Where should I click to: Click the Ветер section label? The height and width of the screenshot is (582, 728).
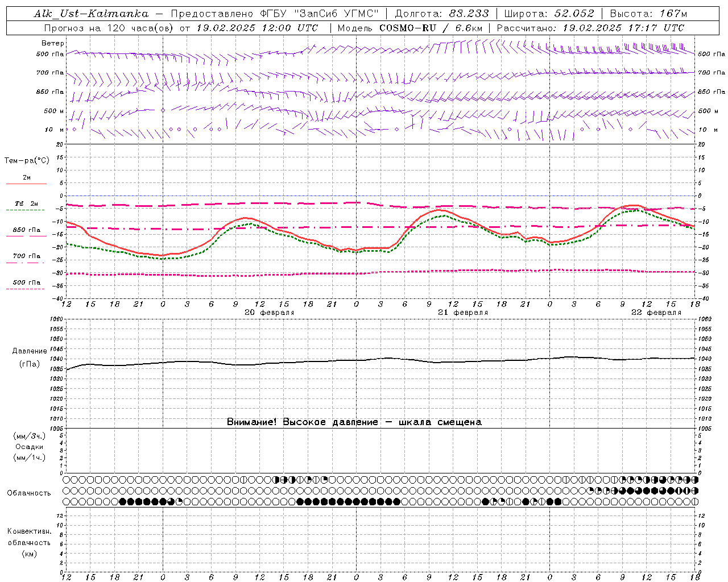(x=53, y=43)
